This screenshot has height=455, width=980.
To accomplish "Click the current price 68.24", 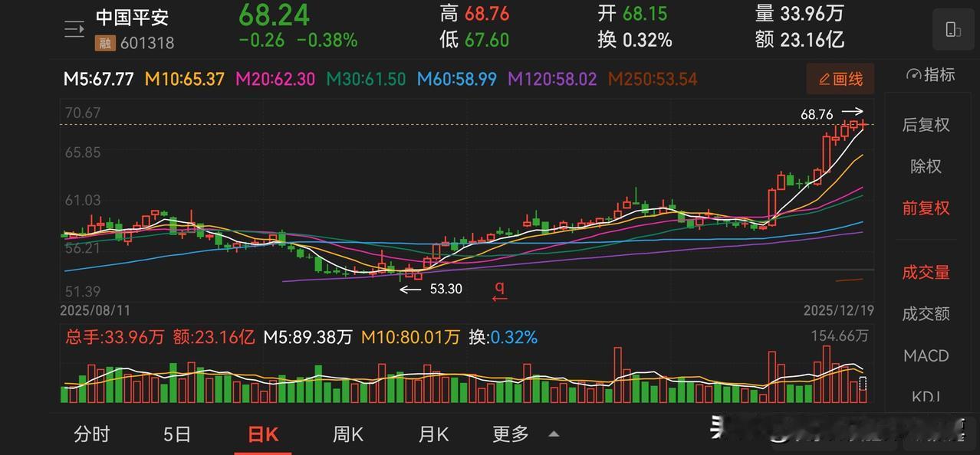I will click(274, 15).
